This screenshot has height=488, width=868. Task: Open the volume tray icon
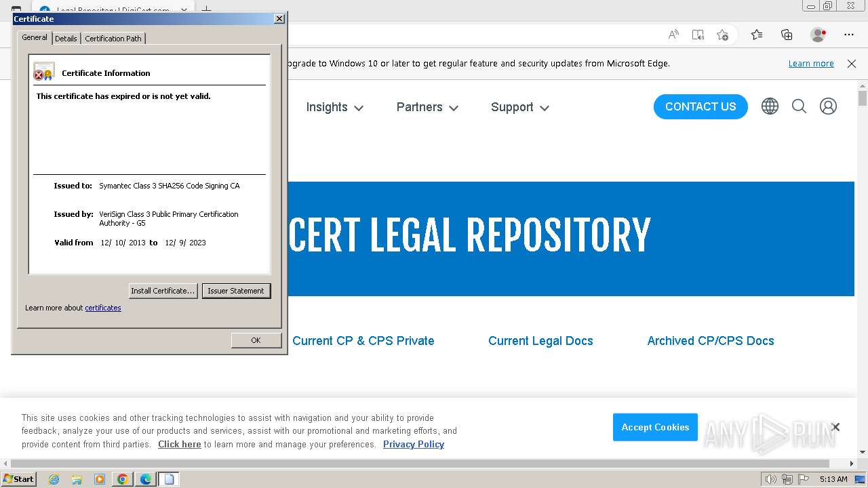coord(770,479)
